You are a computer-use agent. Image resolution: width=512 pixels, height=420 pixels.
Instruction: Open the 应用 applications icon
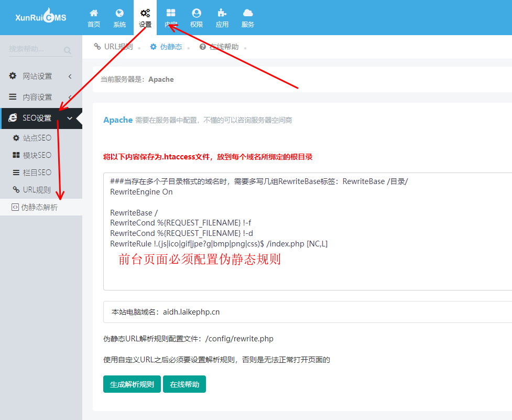click(x=222, y=17)
